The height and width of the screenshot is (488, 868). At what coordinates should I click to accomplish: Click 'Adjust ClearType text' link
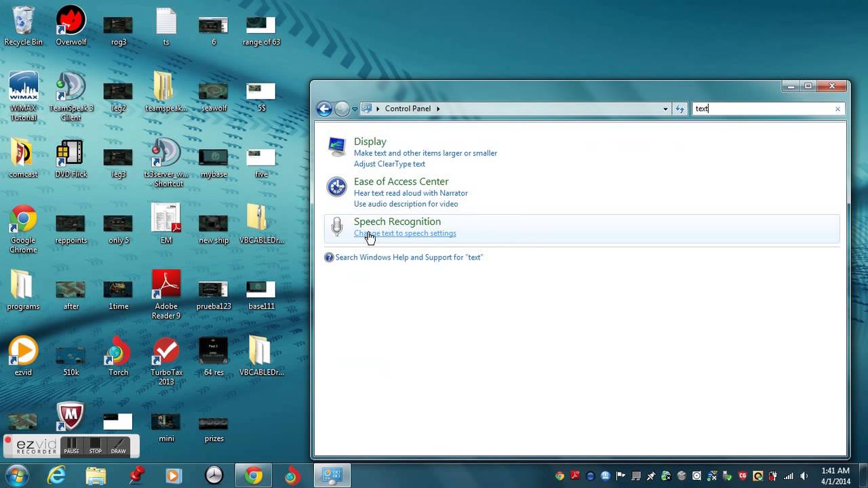(x=389, y=164)
